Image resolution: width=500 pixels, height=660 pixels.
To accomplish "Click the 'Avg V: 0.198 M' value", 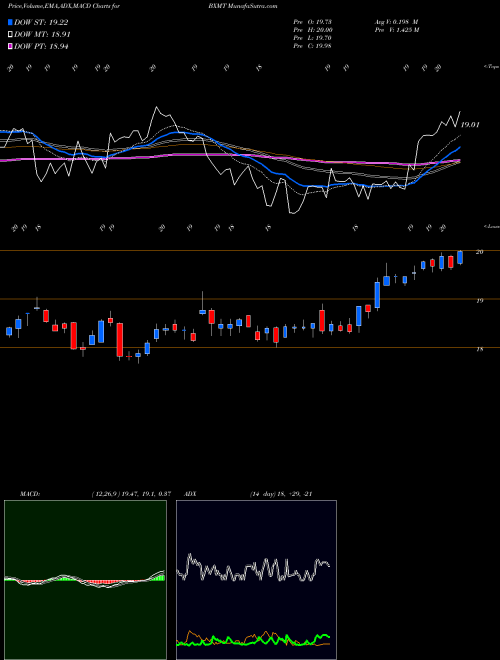I will point(396,22).
